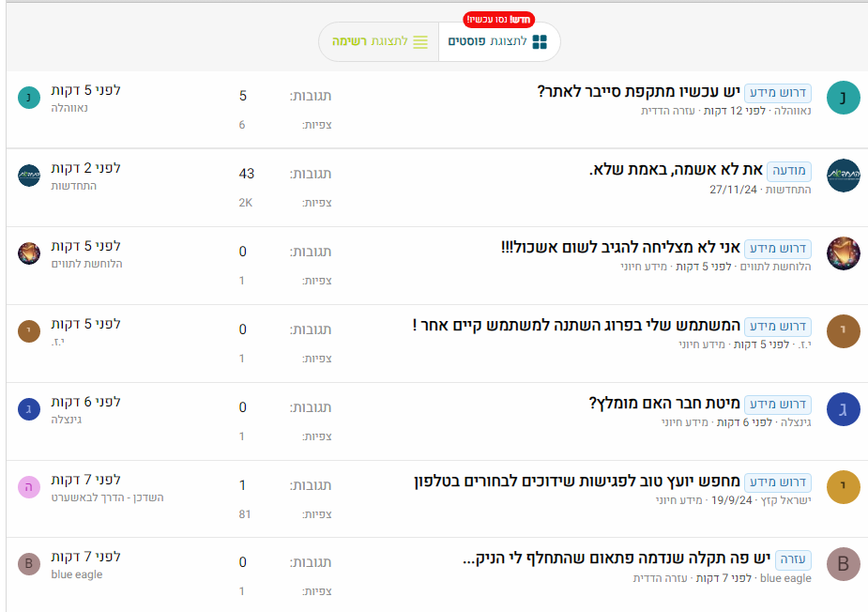Open the ישראל קזץ author profile link
The image size is (868, 612).
(783, 500)
